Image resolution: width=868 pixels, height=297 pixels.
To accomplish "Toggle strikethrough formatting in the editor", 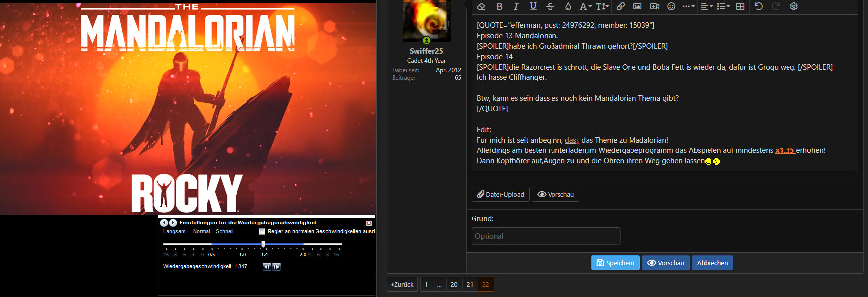I will [x=550, y=6].
